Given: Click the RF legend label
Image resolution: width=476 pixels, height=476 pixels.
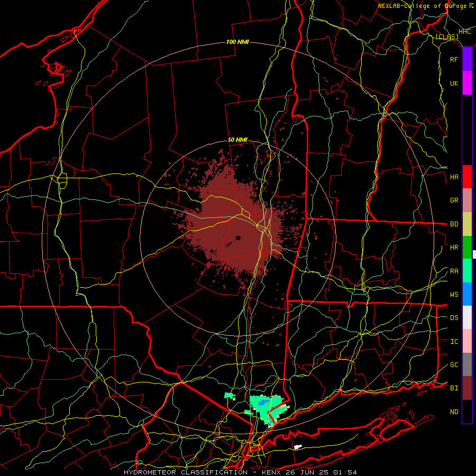Looking at the screenshot, I should 454,59.
